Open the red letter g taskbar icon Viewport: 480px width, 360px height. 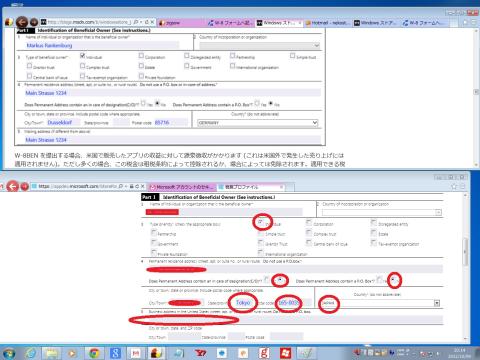(x=264, y=353)
